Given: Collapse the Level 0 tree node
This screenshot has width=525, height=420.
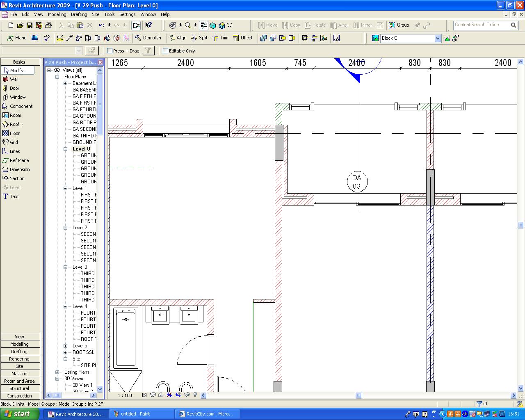Looking at the screenshot, I should pos(65,149).
